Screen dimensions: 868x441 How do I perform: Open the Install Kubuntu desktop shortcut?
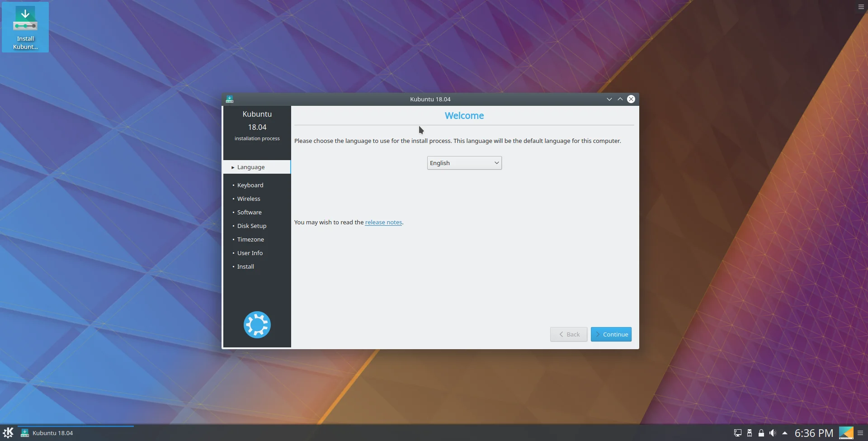[25, 27]
